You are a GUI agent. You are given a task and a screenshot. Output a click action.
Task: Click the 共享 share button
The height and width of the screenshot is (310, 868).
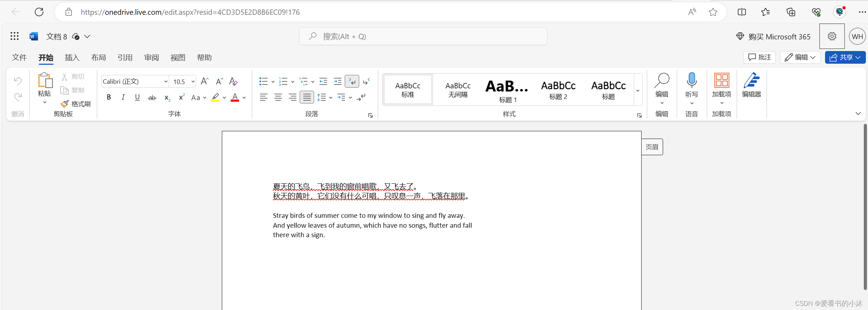coord(845,57)
